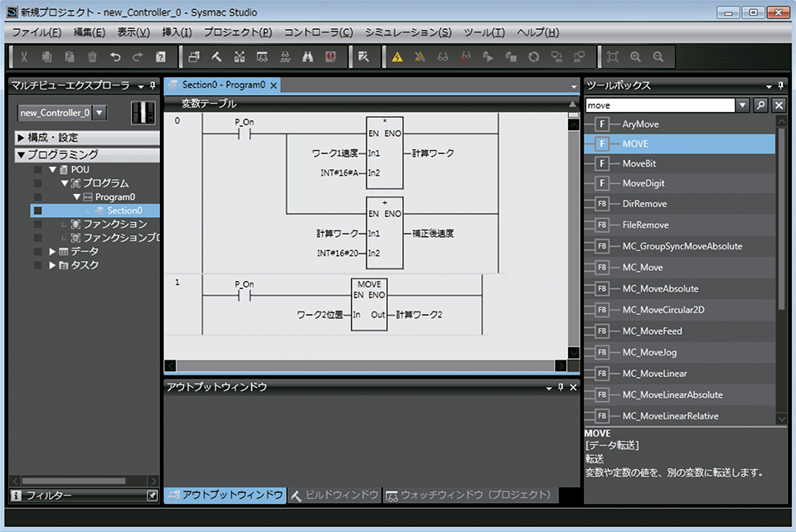Toggle the square box beside データ
The image size is (796, 532).
(x=38, y=252)
